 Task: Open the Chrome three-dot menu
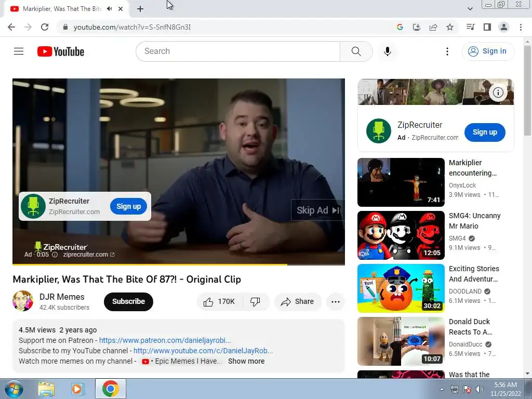point(521,27)
